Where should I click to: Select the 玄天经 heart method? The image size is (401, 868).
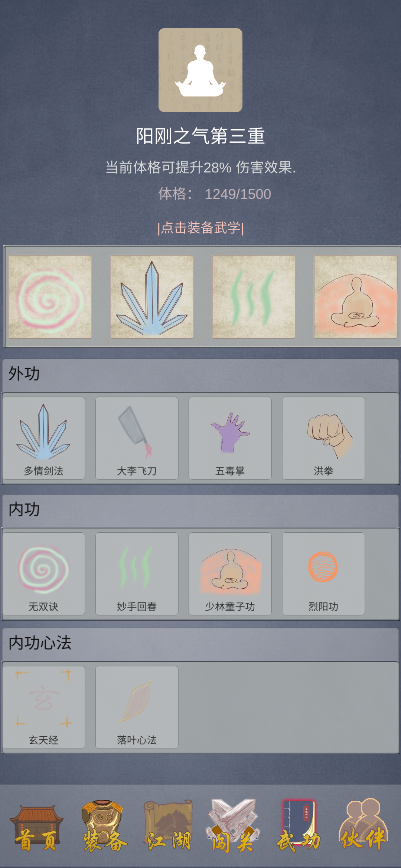(x=44, y=707)
